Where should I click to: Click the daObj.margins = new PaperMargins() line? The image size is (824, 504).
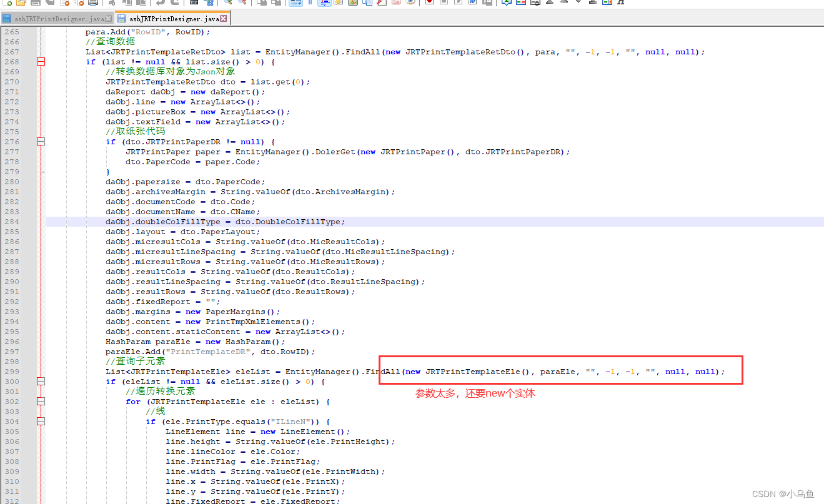pyautogui.click(x=193, y=312)
